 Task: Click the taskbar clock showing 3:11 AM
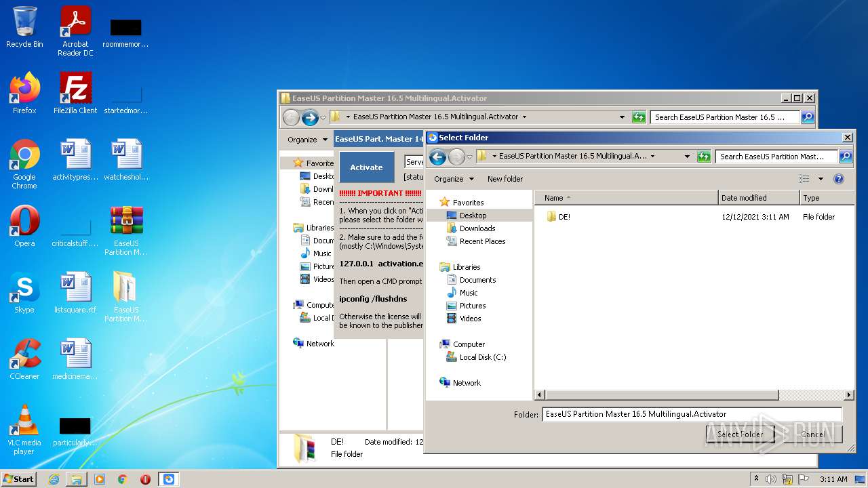[833, 479]
